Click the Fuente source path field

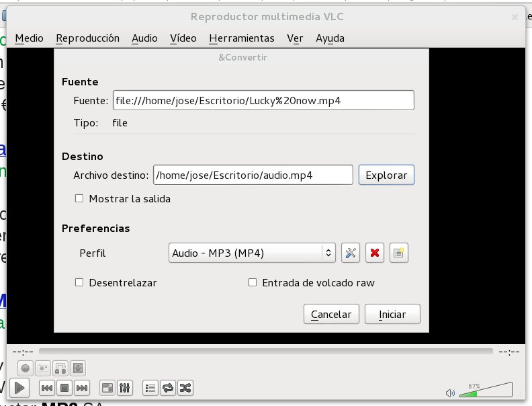[x=263, y=100]
